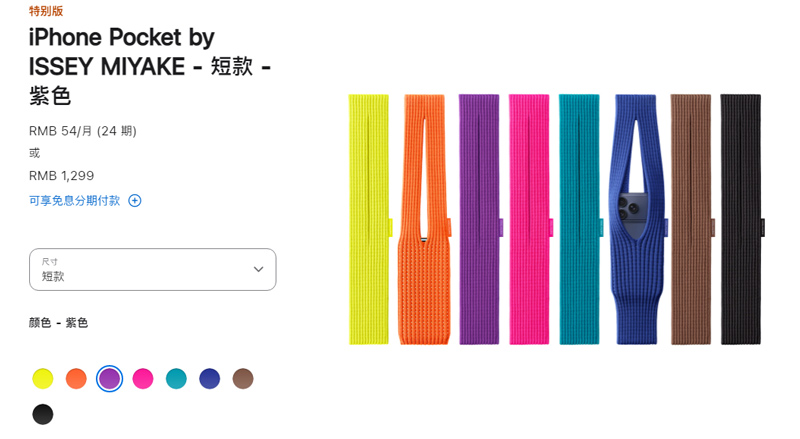Click the orange pocket product image
Screen dimensions: 800x439
tap(425, 219)
